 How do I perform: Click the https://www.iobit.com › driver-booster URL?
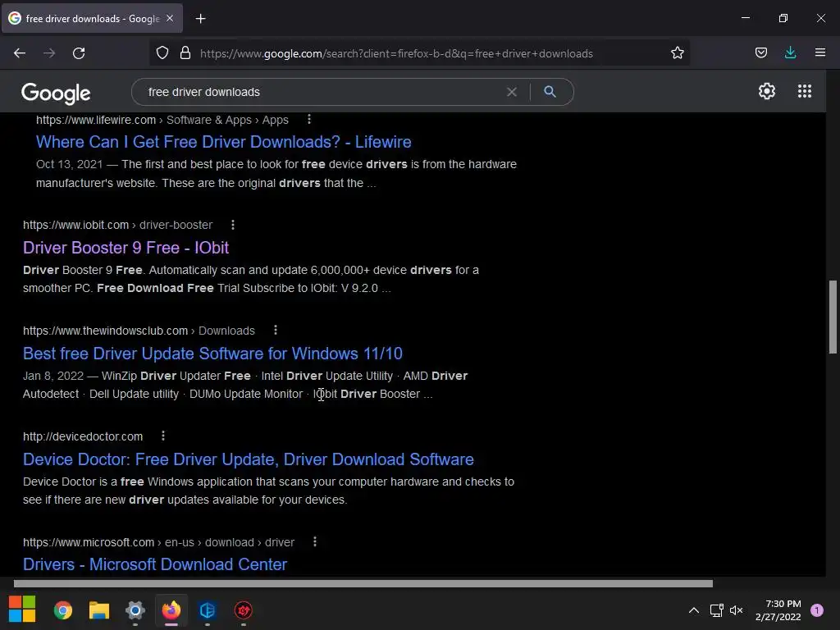118,225
